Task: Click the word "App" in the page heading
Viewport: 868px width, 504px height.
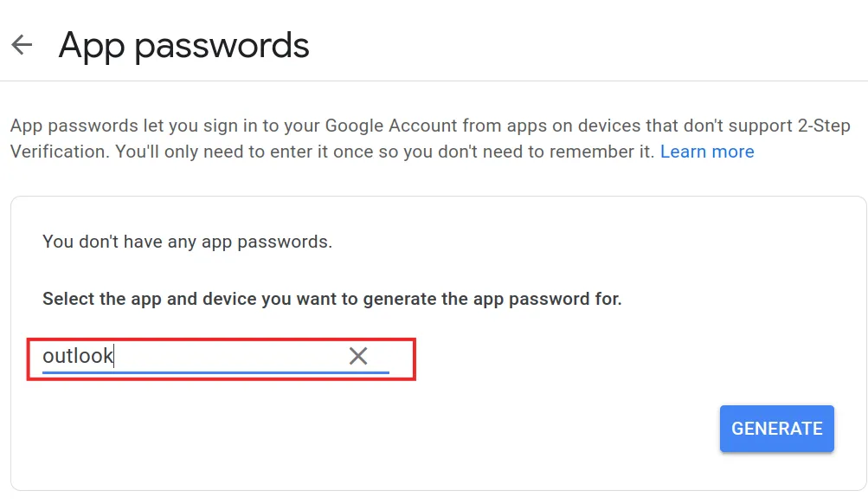Action: tap(93, 45)
